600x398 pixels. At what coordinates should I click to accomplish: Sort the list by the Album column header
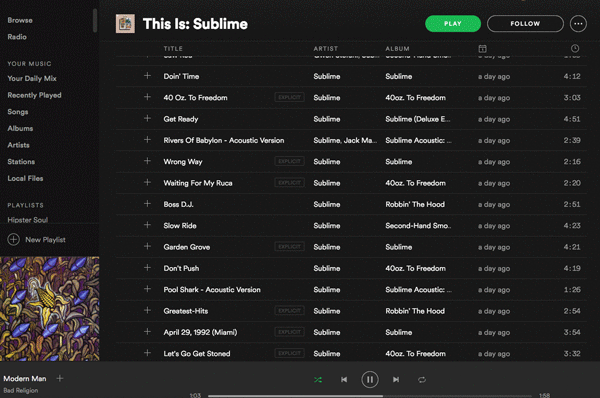tap(397, 49)
